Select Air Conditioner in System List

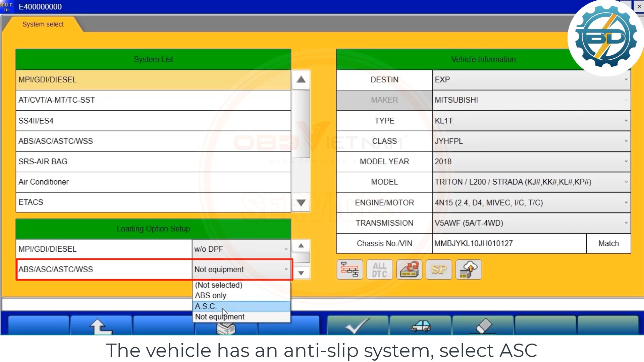[153, 182]
